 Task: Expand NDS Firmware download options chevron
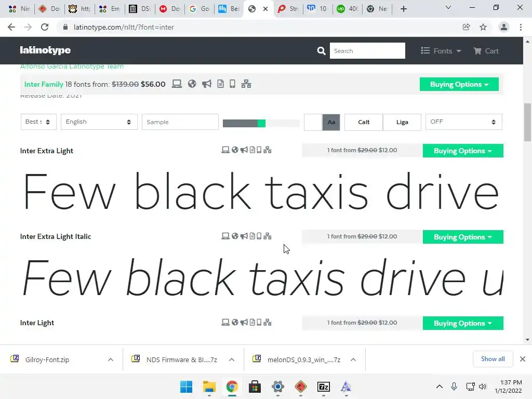pyautogui.click(x=232, y=360)
